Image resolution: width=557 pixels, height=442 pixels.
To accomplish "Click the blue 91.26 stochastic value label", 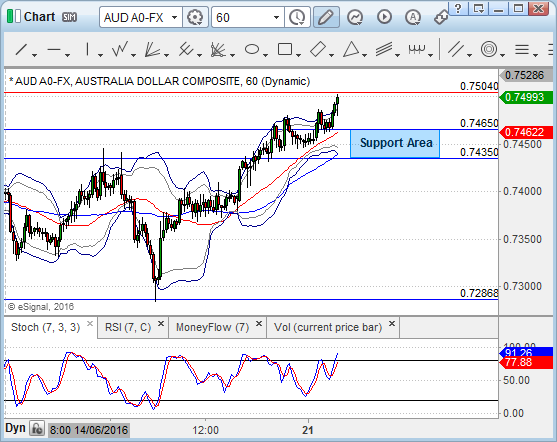I will coord(526,352).
